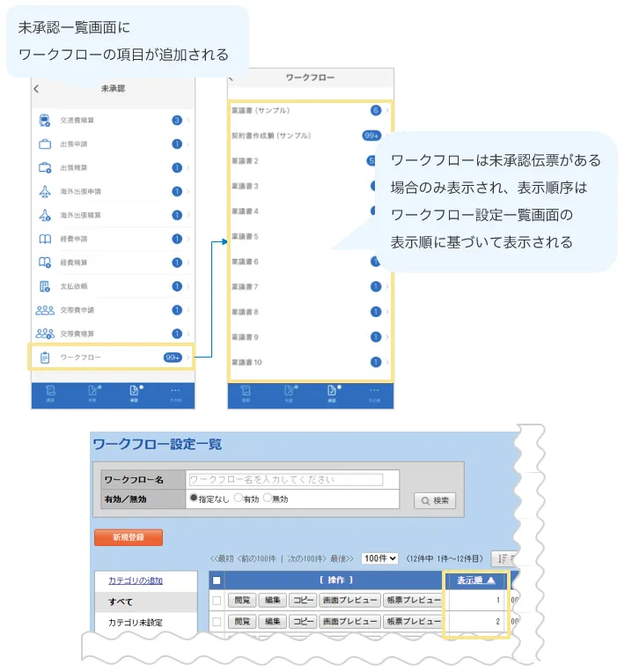The height and width of the screenshot is (672, 625).
Task: Tap the 出張申請 briefcase icon
Action: [x=45, y=144]
